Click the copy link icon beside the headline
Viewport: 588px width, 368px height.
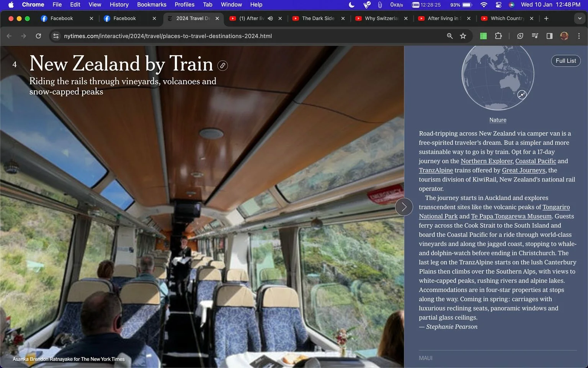tap(222, 66)
